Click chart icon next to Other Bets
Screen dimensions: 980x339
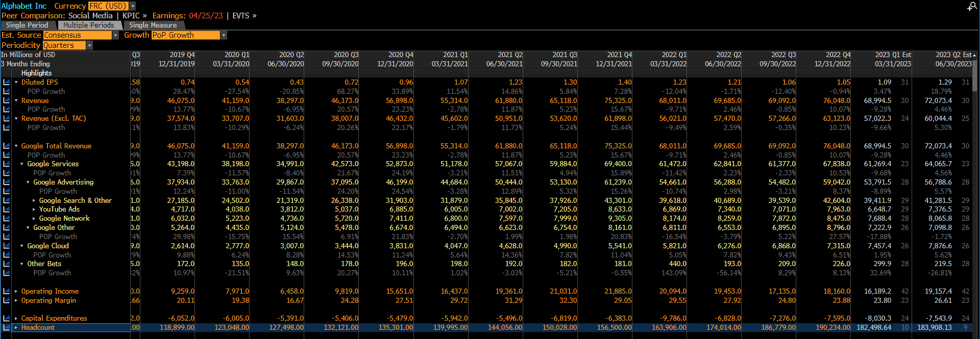(x=7, y=264)
